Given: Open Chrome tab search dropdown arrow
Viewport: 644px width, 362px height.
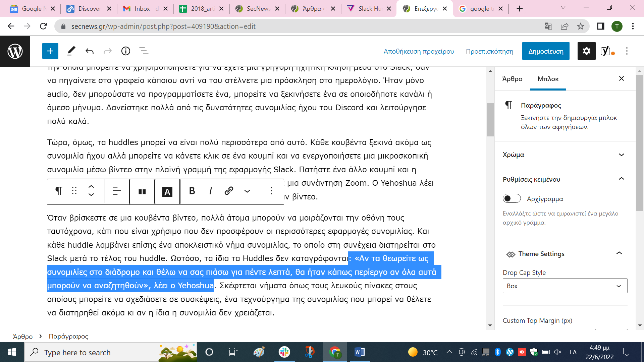Looking at the screenshot, I should coord(563,7).
